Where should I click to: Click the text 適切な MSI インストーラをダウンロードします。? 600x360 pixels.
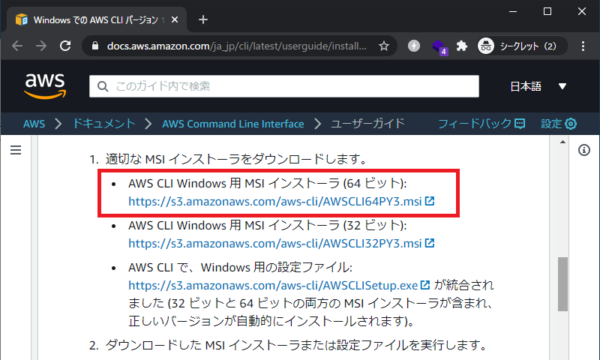236,159
